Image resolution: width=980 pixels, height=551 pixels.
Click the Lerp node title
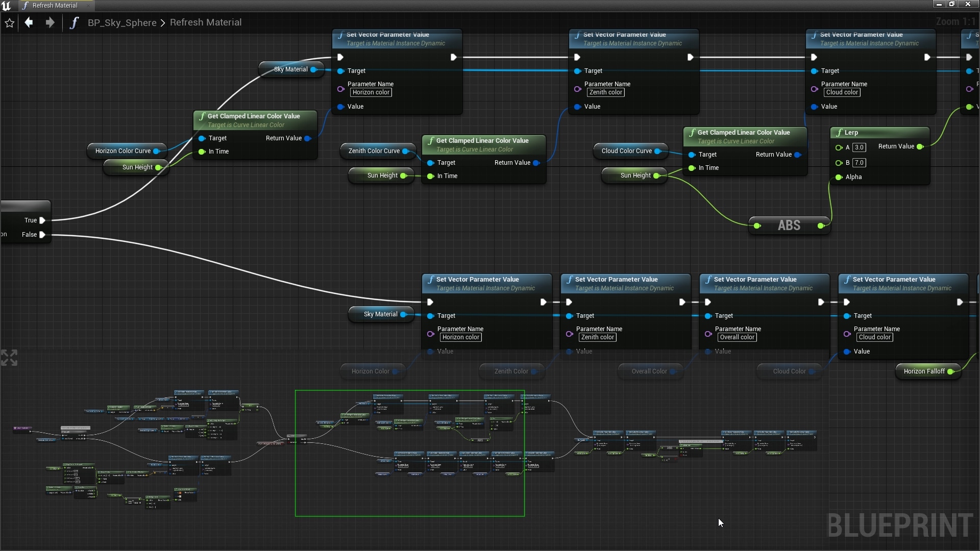851,133
